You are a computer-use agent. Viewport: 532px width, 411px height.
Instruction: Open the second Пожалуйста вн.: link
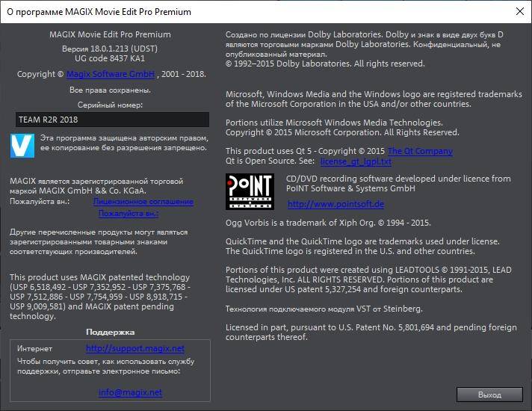(x=129, y=214)
